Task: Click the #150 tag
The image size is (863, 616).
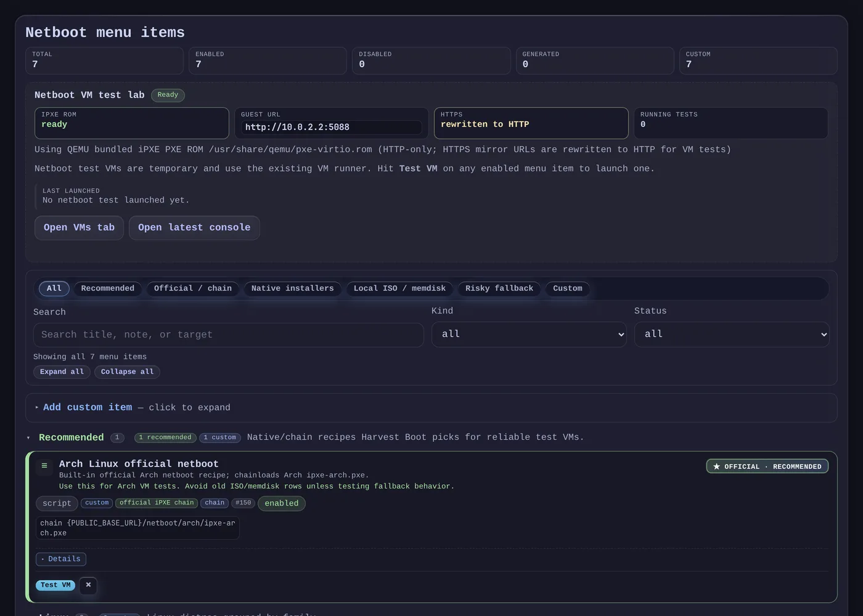Action: [x=243, y=503]
